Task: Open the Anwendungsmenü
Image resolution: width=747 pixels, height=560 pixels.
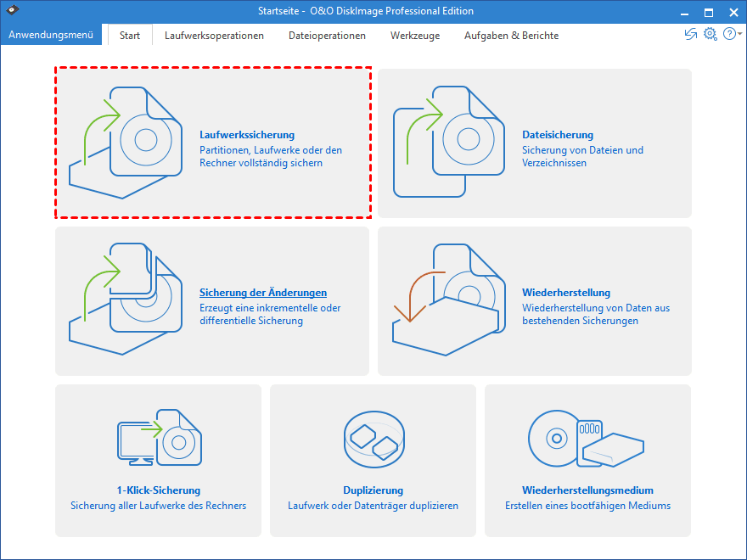Action: point(51,35)
